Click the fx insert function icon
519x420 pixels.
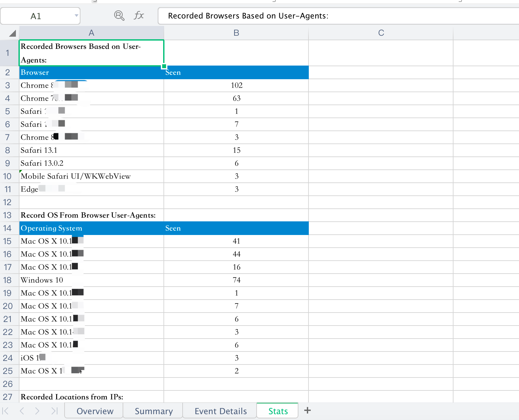coord(139,16)
